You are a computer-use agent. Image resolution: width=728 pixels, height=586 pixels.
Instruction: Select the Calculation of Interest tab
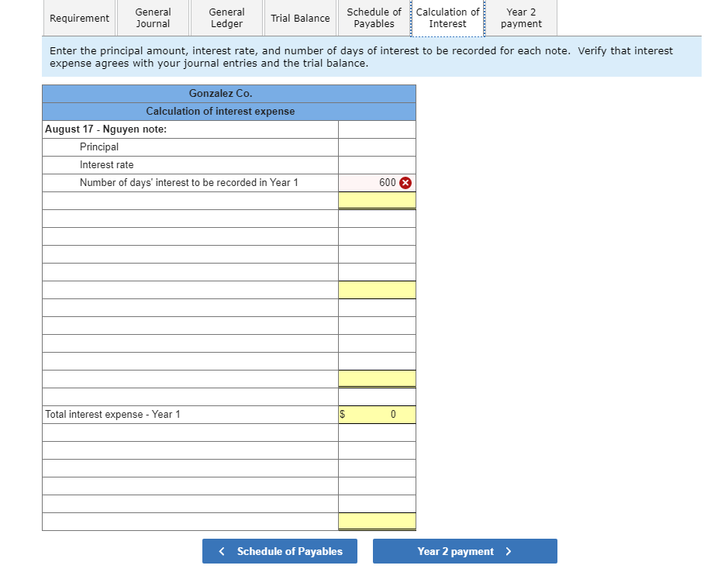[x=447, y=18]
